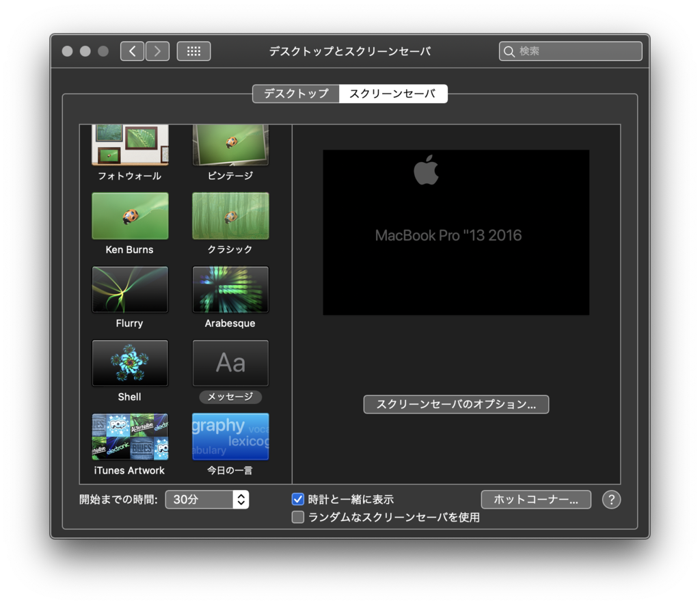Stay on the スクリーンセーバ tab
The width and height of the screenshot is (700, 605).
[x=394, y=94]
